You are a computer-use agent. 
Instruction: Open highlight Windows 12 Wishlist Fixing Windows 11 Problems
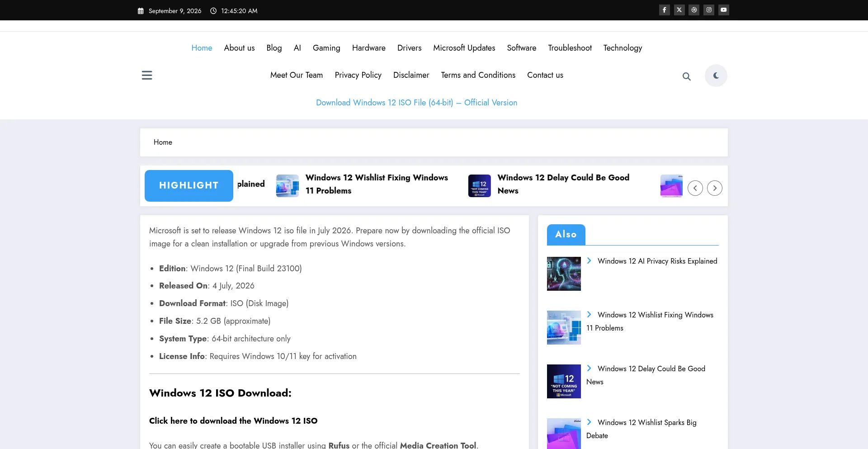[377, 184]
